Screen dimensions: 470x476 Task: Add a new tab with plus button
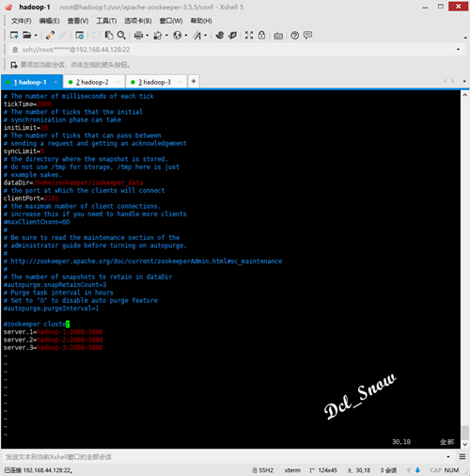tap(194, 82)
